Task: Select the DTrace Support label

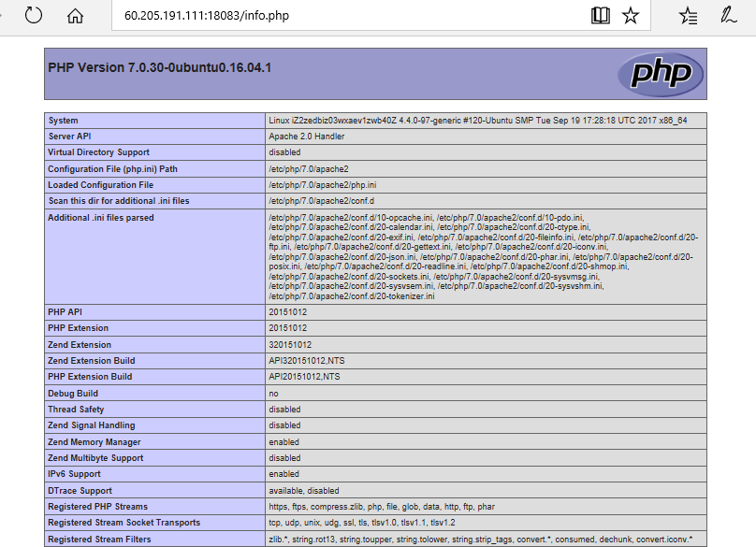Action: pos(80,491)
